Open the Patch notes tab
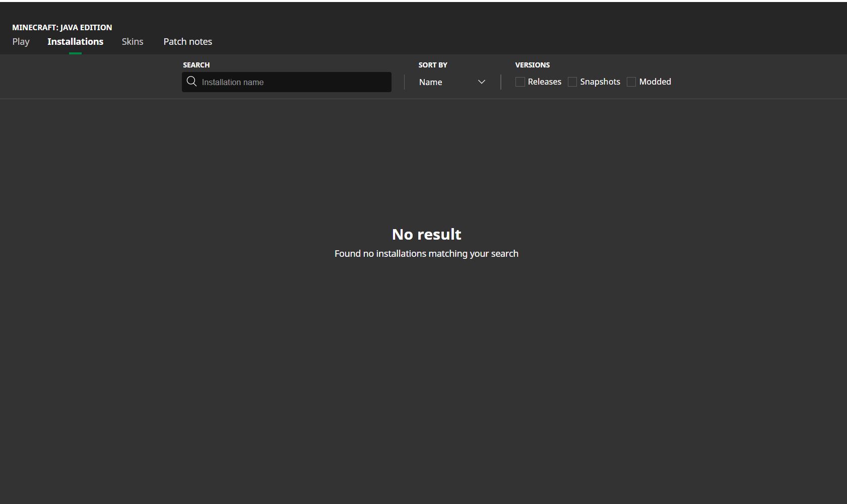The width and height of the screenshot is (847, 504). [x=187, y=42]
